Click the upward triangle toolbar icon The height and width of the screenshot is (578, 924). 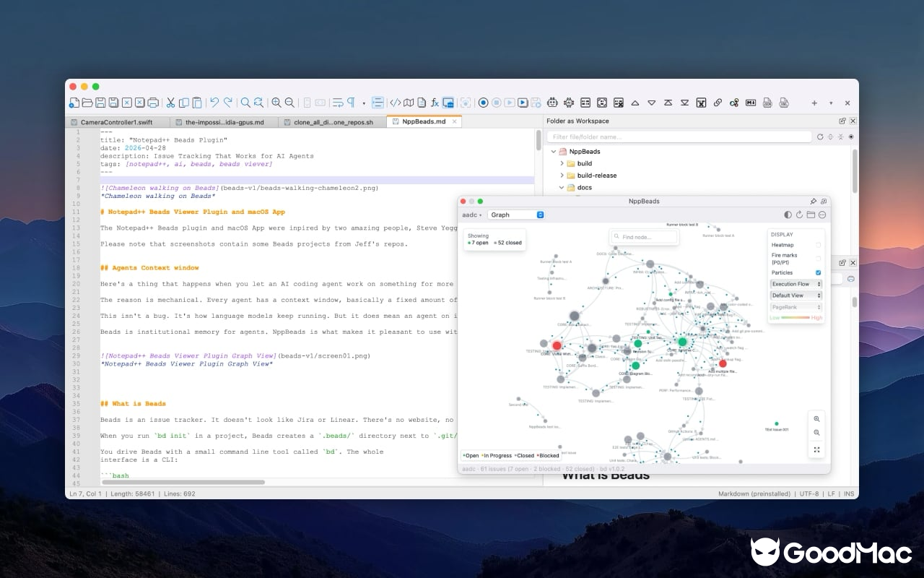coord(635,103)
